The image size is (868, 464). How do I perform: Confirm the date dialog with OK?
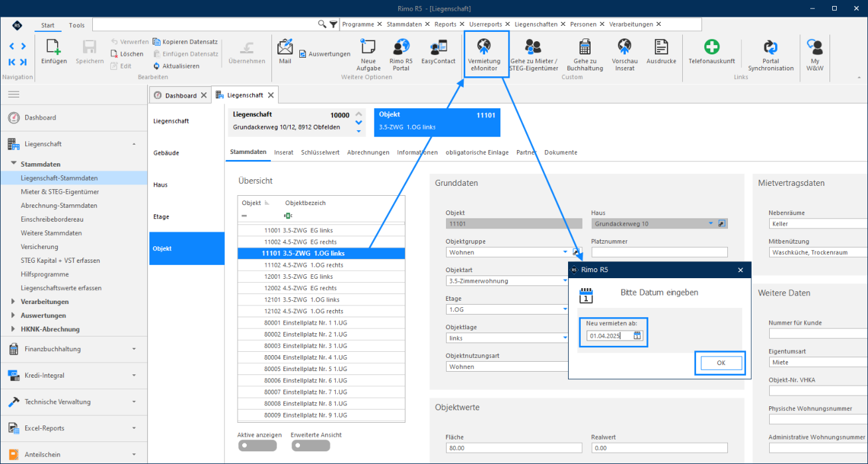pyautogui.click(x=721, y=363)
